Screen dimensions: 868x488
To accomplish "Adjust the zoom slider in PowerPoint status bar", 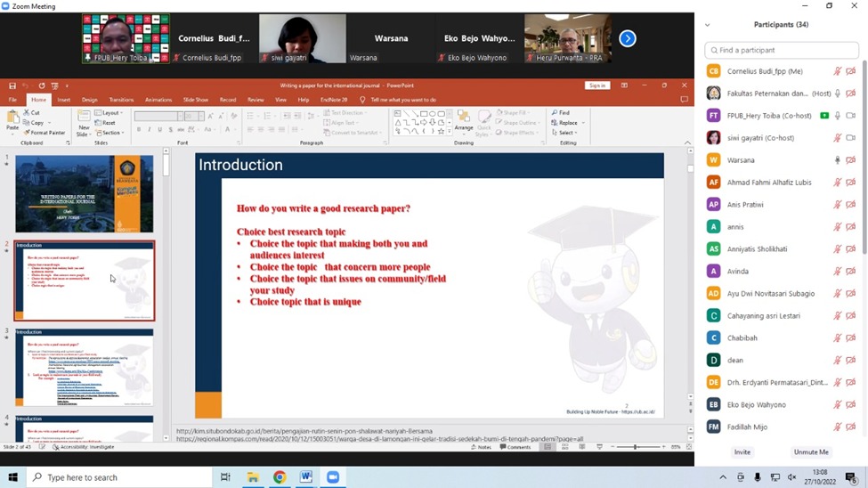I will [x=636, y=447].
